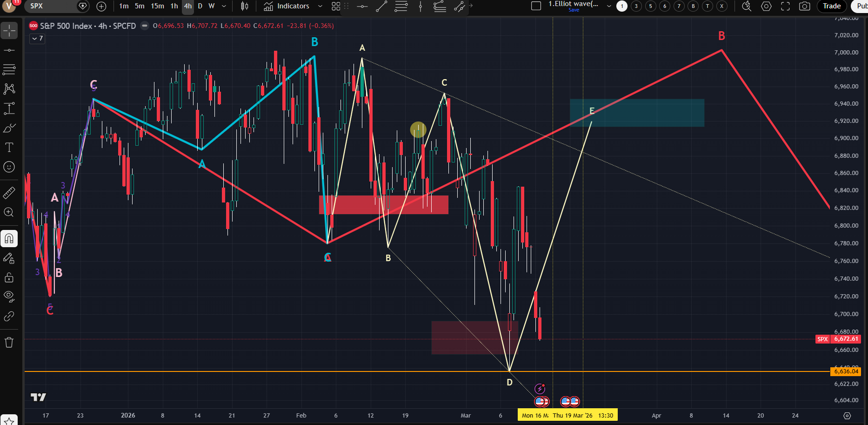Viewport: 868px width, 425px height.
Task: Expand the favorites drawing toolbar arrow
Action: click(471, 6)
